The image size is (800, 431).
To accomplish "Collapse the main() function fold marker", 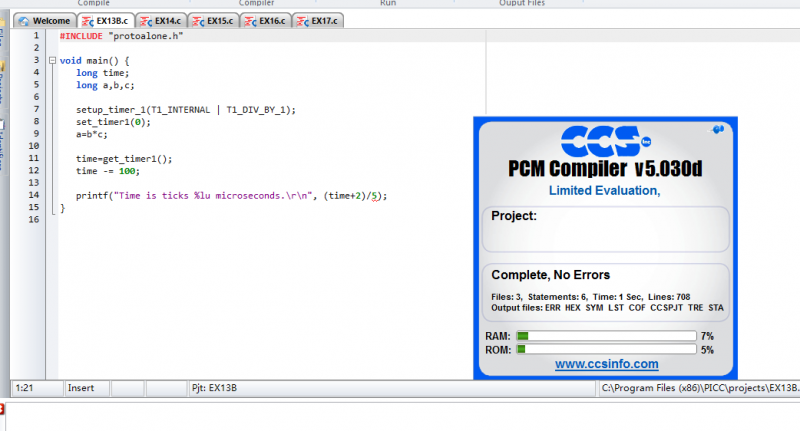I will (52, 60).
